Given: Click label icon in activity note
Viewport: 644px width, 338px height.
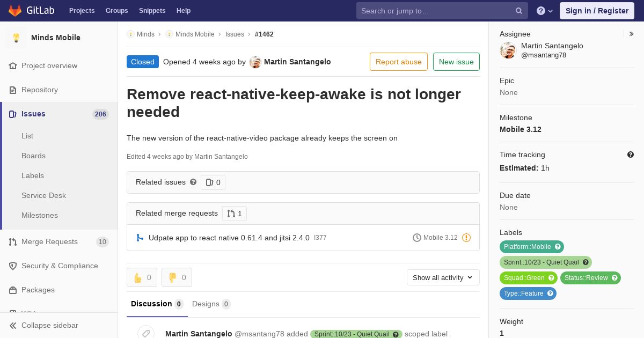Looking at the screenshot, I should click(146, 333).
